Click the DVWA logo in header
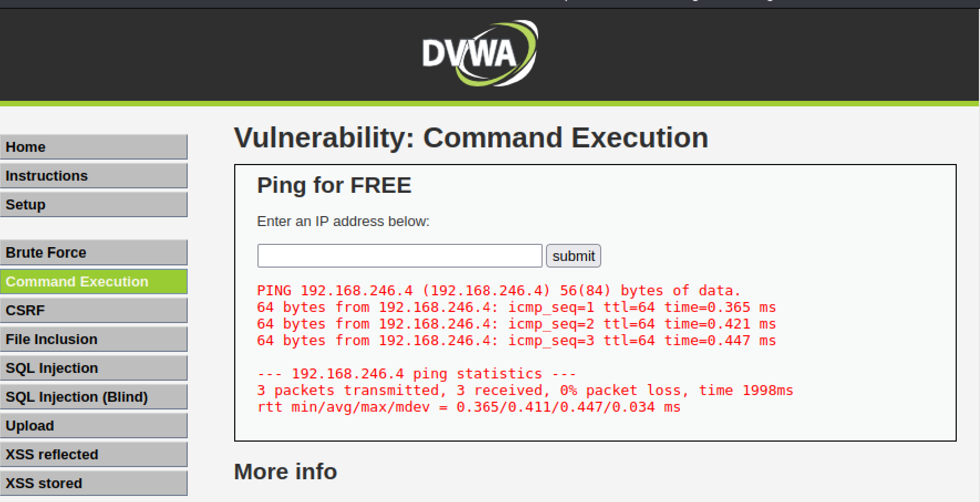Viewport: 980px width, 502px height. tap(479, 54)
